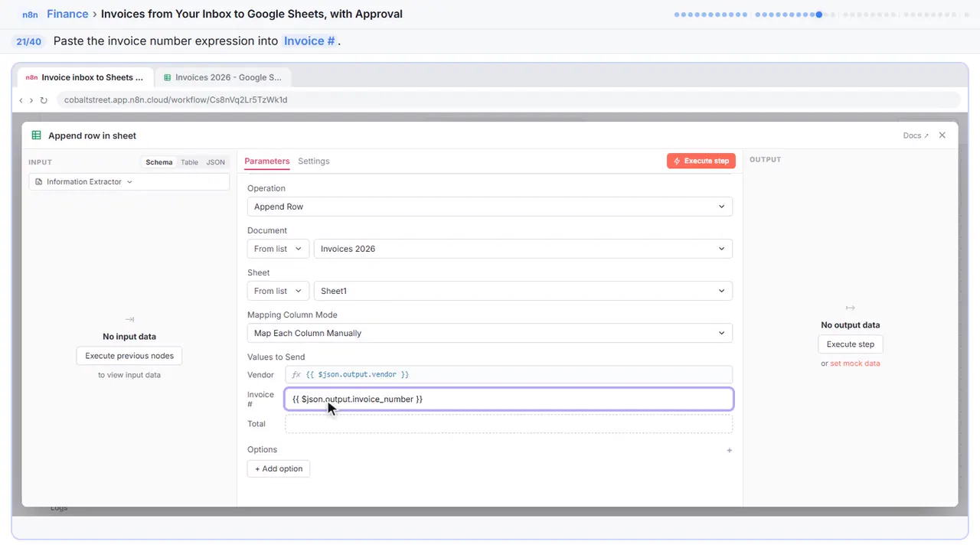Click the plus icon beside Options

(x=729, y=450)
